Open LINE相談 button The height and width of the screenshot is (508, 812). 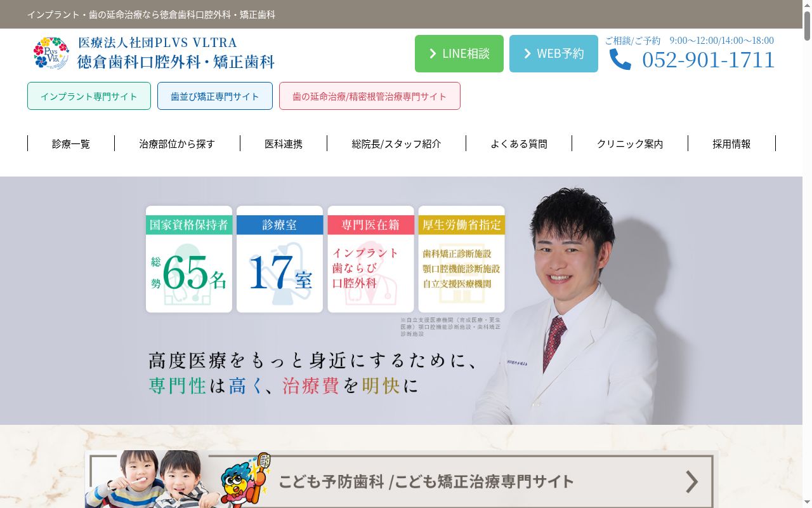(459, 53)
